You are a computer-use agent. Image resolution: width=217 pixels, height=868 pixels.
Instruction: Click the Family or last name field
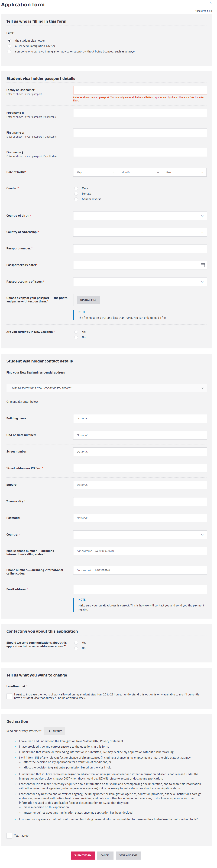[140, 90]
